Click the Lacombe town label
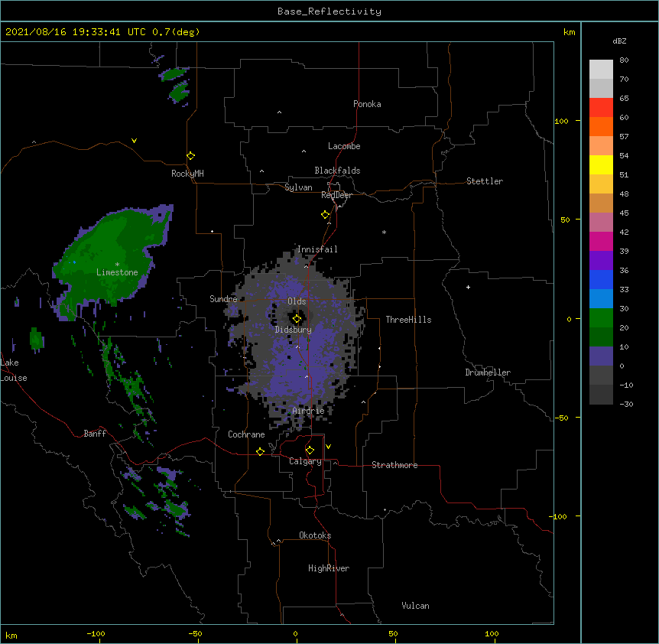Screen dimensions: 659x644 pyautogui.click(x=344, y=146)
